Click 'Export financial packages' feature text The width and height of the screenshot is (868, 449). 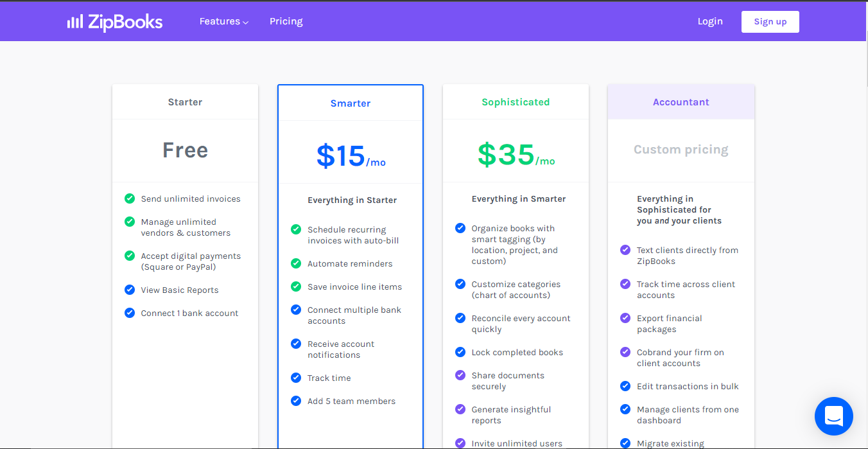coord(670,324)
